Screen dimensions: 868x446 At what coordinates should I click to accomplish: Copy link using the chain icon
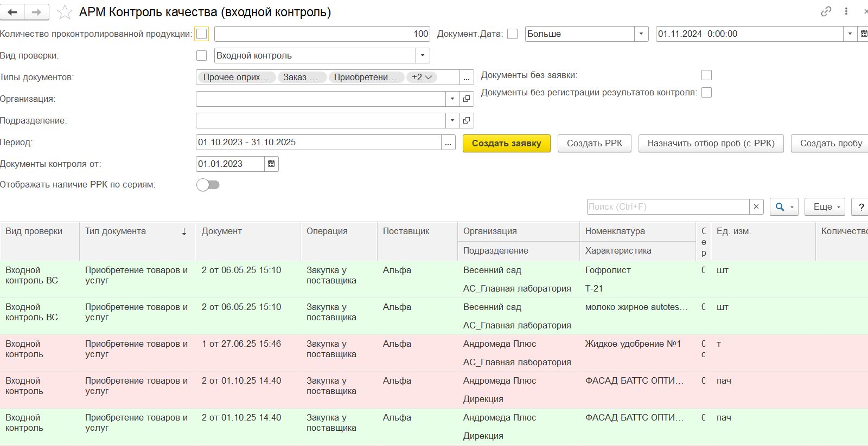coord(826,11)
